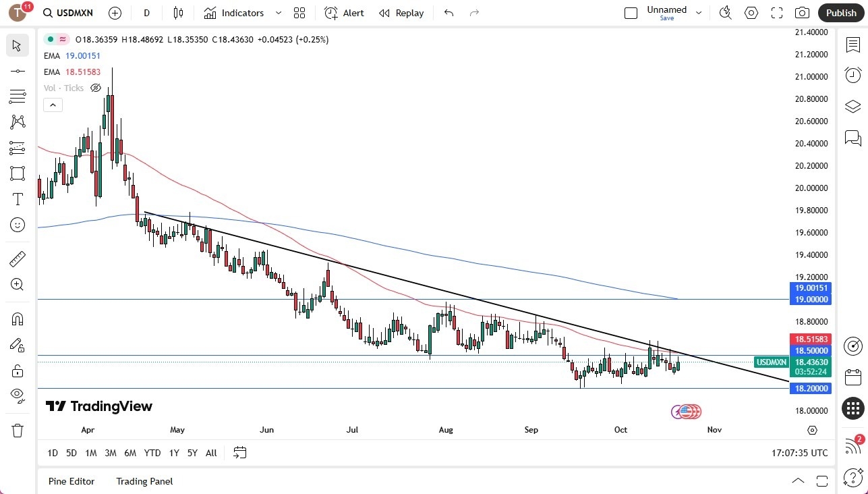The height and width of the screenshot is (494, 868).
Task: Select the cursor tool
Action: (x=18, y=45)
